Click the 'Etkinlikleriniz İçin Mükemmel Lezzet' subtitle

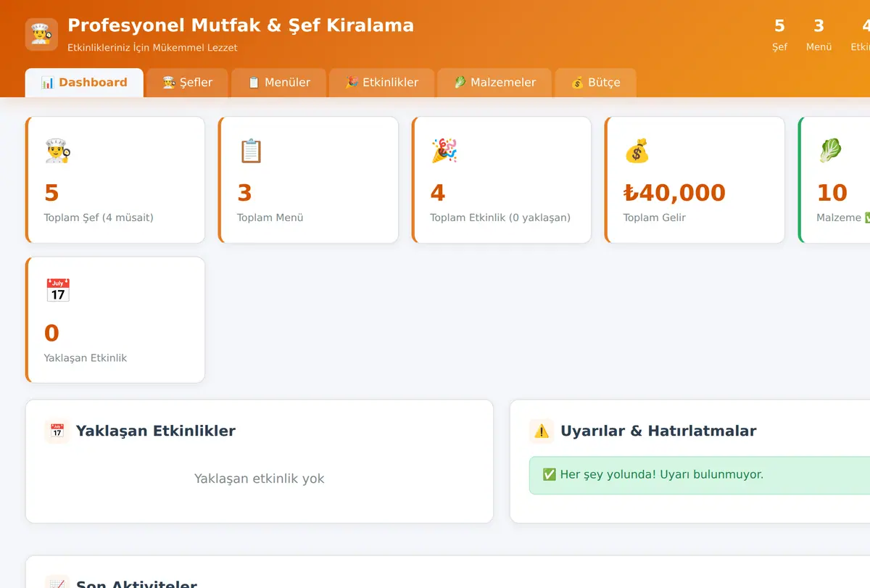(152, 48)
